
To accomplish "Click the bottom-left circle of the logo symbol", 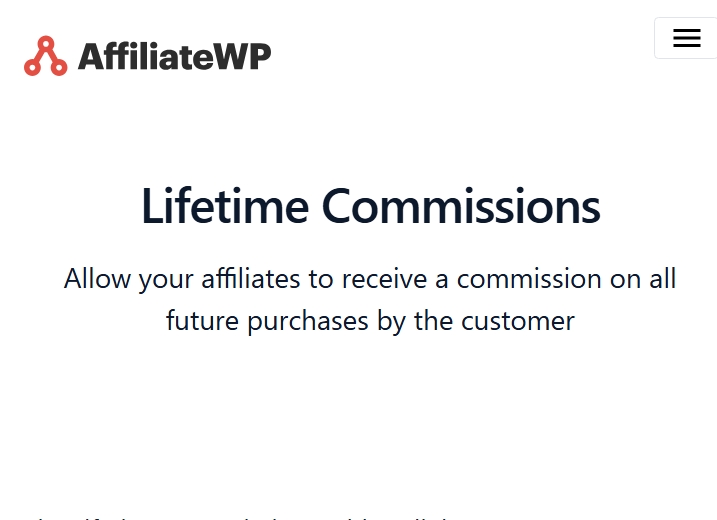I will click(32, 68).
